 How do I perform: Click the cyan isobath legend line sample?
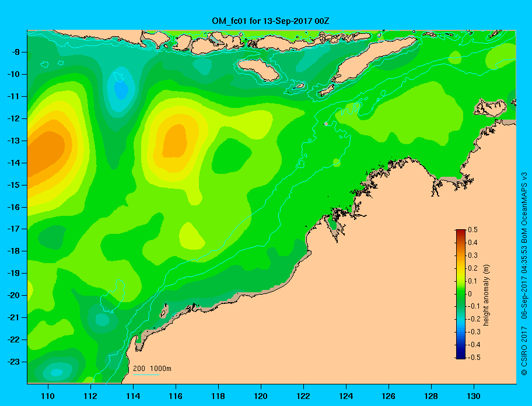pos(146,374)
